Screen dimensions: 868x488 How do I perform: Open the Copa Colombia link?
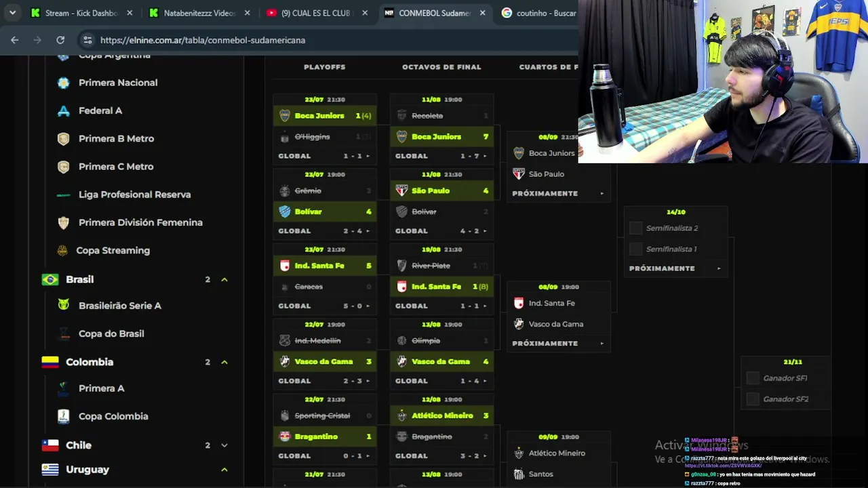pyautogui.click(x=113, y=416)
